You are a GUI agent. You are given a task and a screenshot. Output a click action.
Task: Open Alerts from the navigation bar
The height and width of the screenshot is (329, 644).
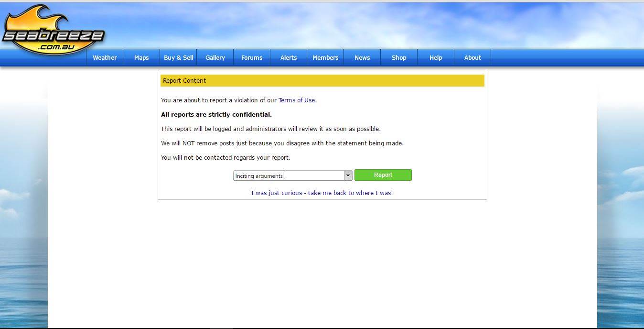(289, 57)
